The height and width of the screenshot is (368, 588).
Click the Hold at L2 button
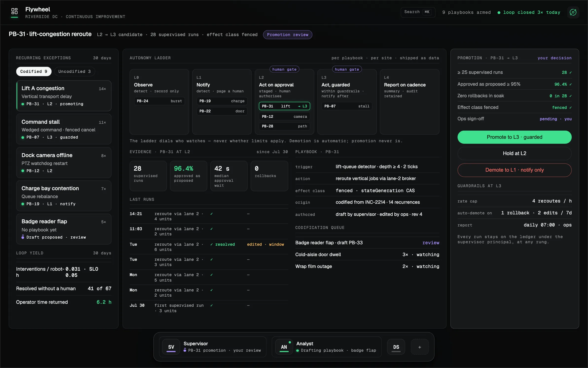point(514,153)
